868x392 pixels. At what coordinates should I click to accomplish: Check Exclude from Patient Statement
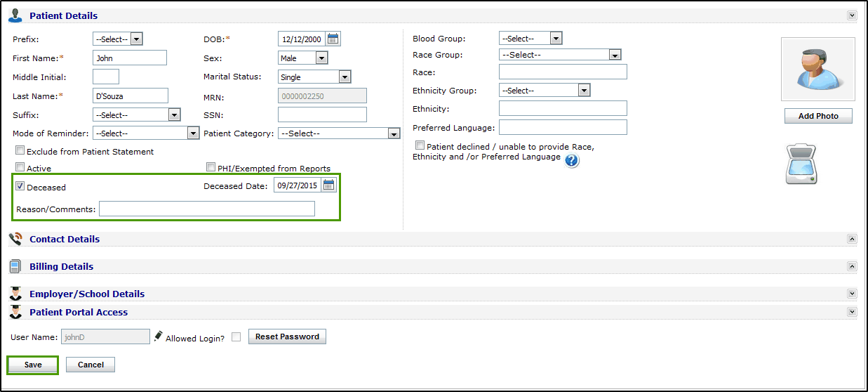pyautogui.click(x=20, y=151)
